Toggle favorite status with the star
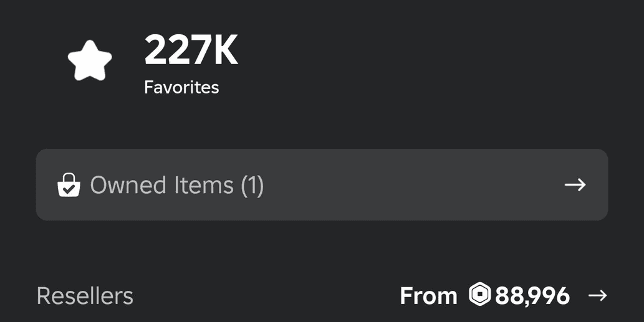644x322 pixels. pos(90,60)
